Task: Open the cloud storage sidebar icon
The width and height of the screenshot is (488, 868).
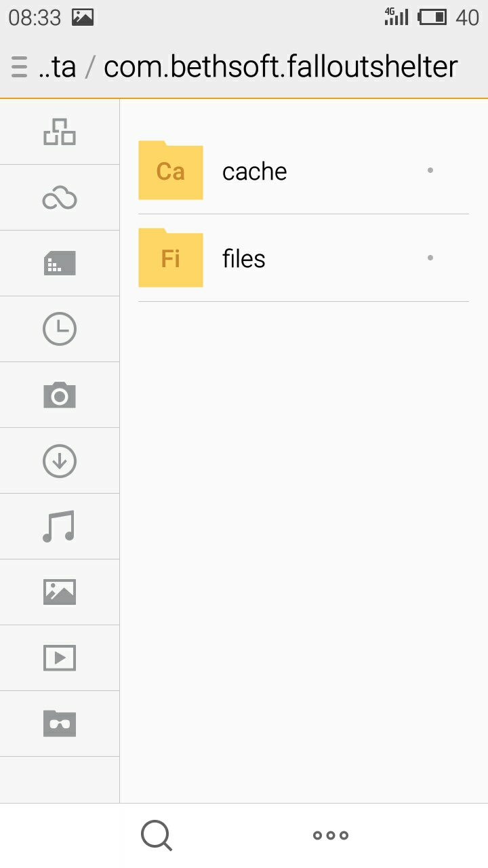Action: point(60,198)
